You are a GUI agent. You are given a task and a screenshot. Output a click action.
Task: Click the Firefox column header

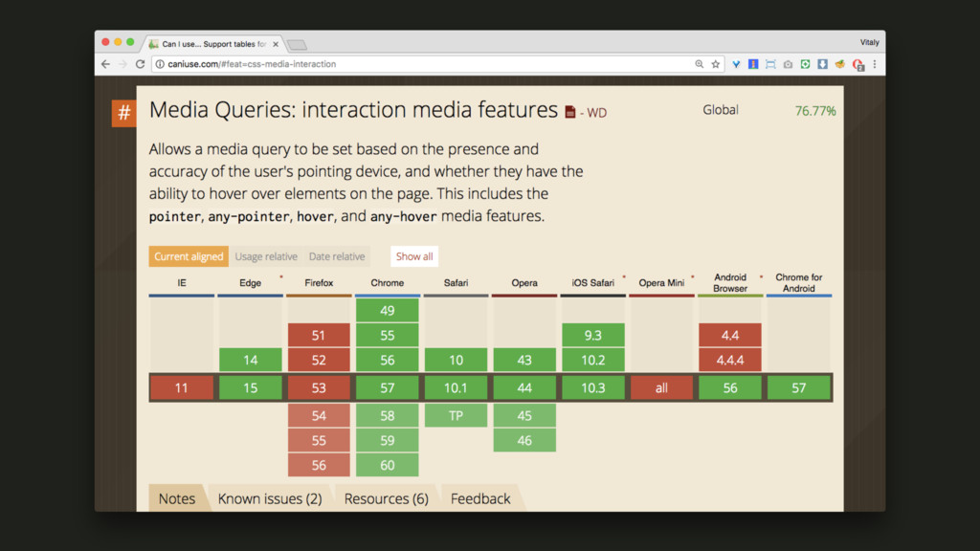tap(319, 283)
